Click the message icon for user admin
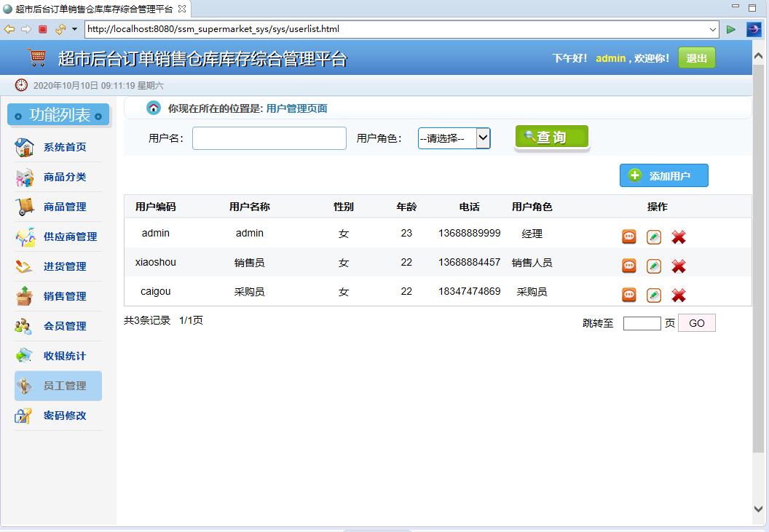 628,236
